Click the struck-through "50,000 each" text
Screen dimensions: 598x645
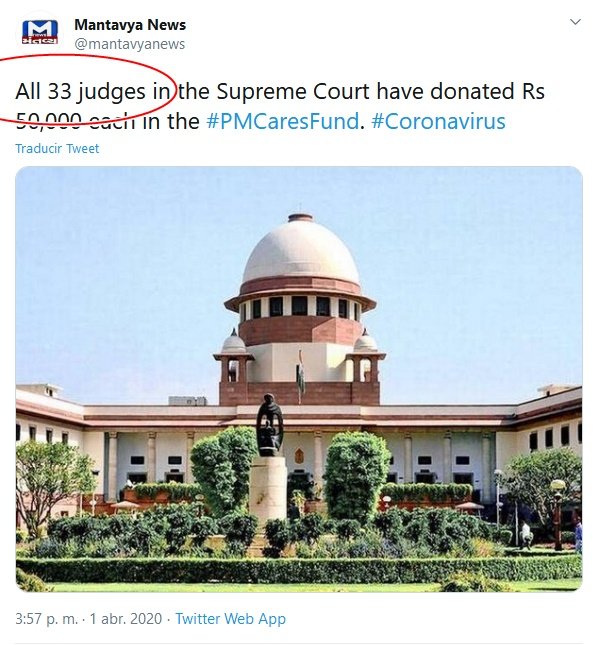click(x=75, y=121)
